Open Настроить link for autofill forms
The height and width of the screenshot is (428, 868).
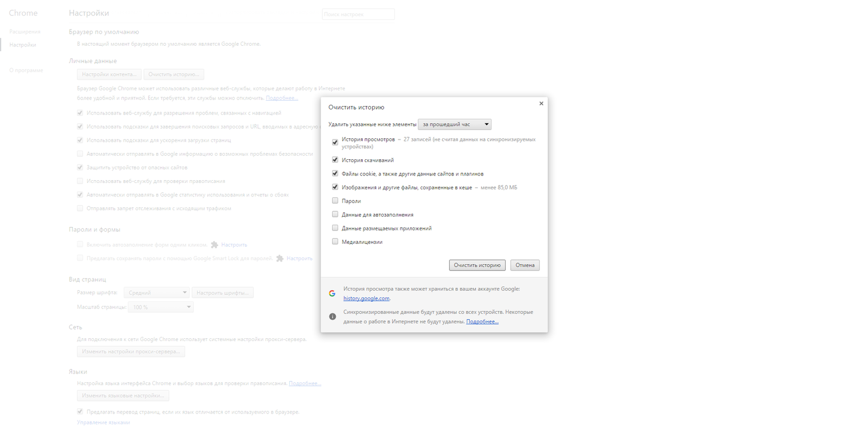click(x=234, y=244)
